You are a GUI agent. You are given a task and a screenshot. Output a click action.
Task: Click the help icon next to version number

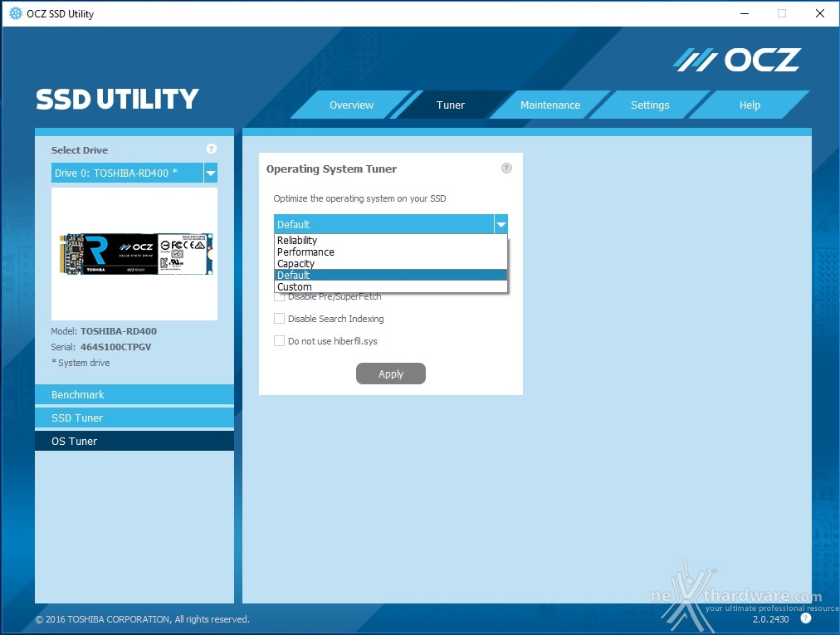tap(806, 618)
